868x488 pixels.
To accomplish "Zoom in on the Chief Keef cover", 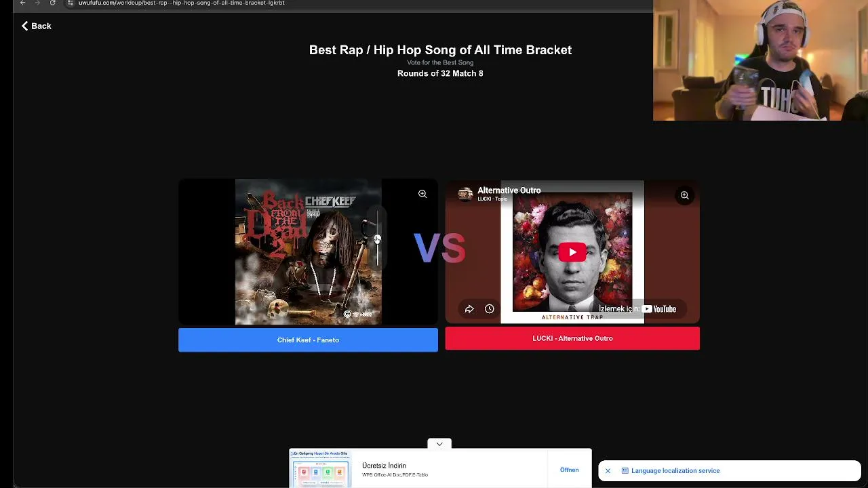I will (x=422, y=194).
